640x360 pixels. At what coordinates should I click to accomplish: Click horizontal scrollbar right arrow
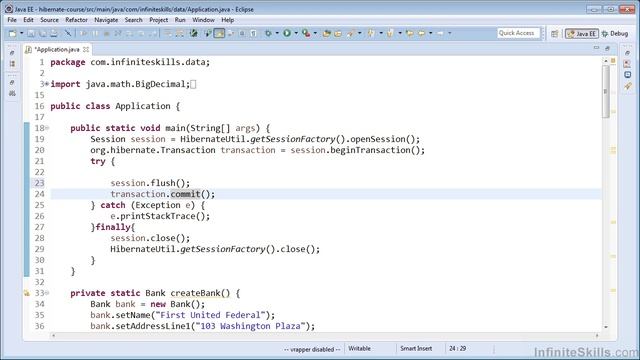pos(597,336)
